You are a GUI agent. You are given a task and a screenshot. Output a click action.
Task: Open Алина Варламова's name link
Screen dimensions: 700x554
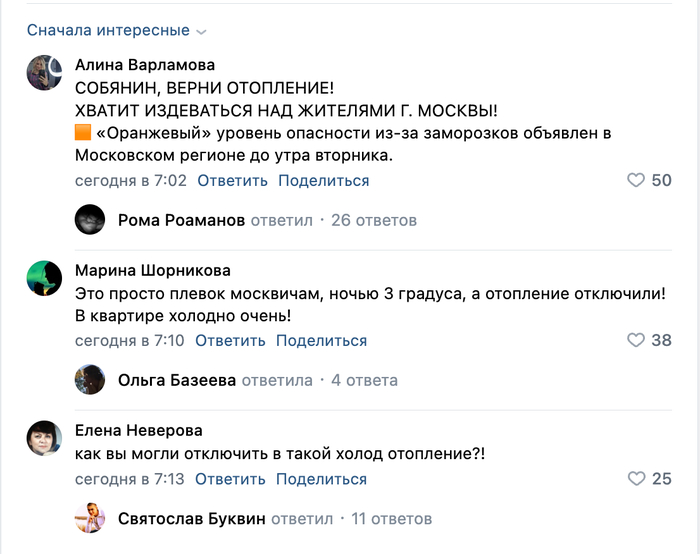(145, 65)
